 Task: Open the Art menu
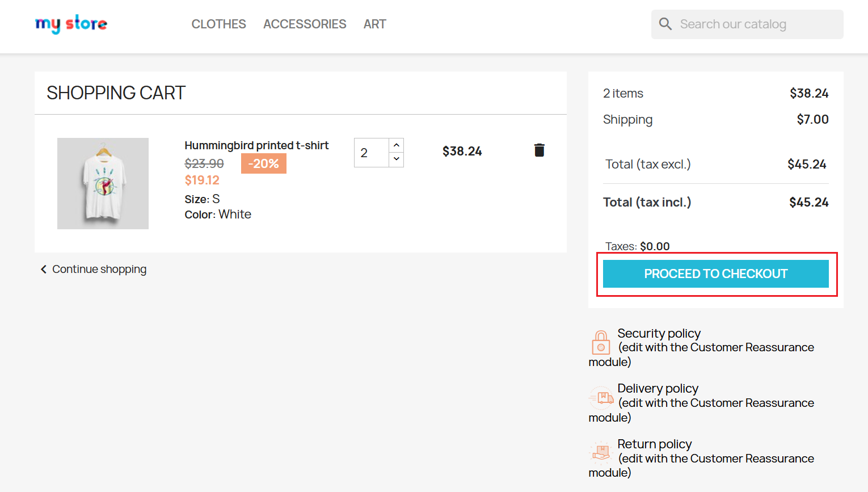click(x=374, y=24)
